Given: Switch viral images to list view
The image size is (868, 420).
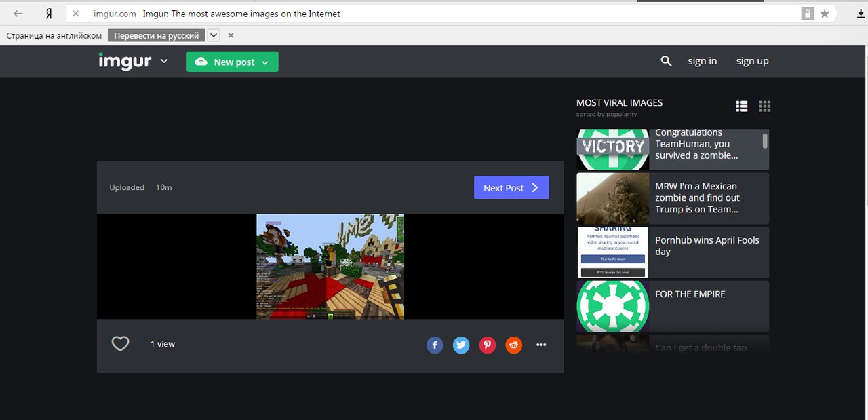Looking at the screenshot, I should pyautogui.click(x=742, y=107).
